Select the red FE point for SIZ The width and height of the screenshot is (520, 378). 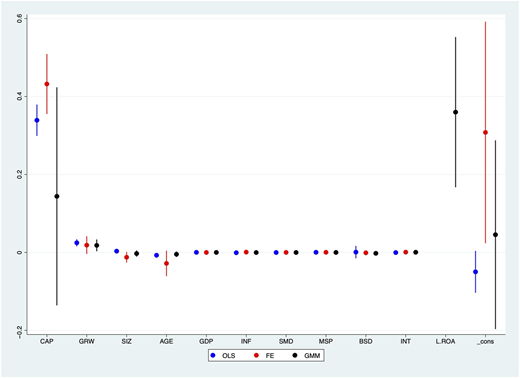click(126, 257)
